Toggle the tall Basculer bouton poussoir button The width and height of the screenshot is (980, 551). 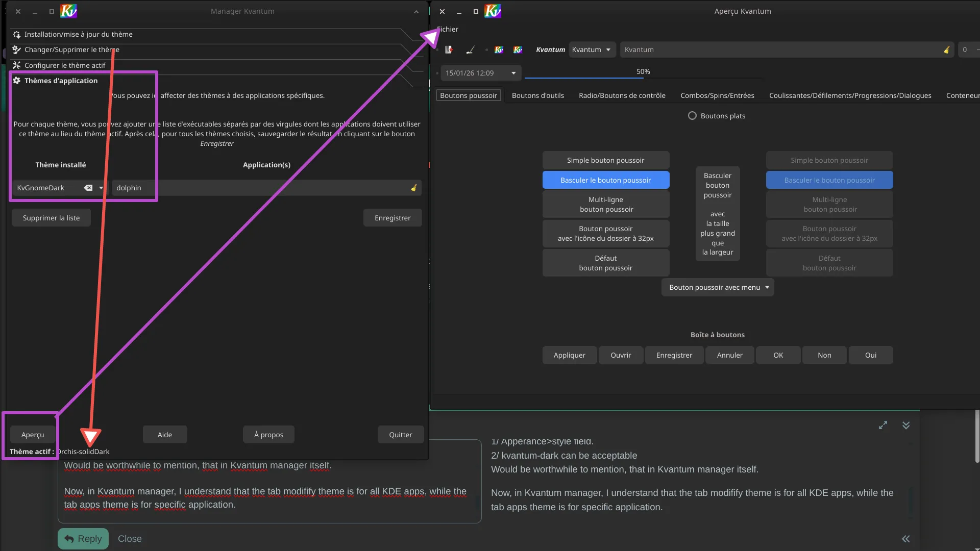tap(717, 214)
